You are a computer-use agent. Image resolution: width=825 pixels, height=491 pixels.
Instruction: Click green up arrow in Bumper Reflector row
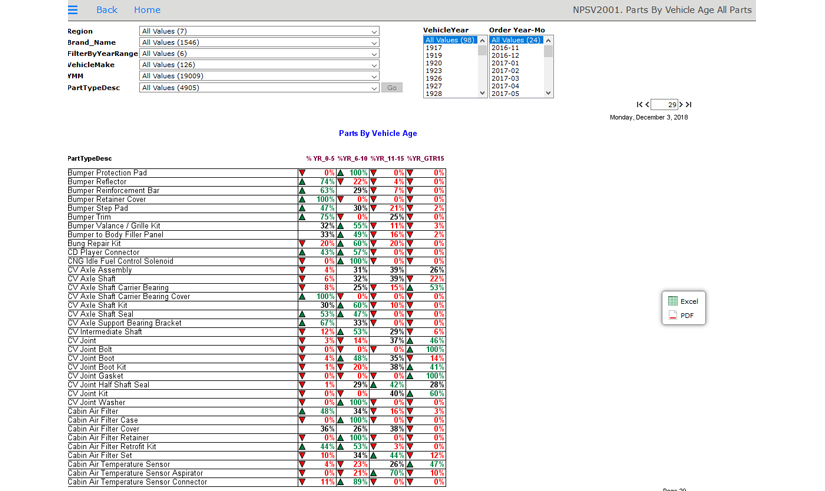(302, 182)
